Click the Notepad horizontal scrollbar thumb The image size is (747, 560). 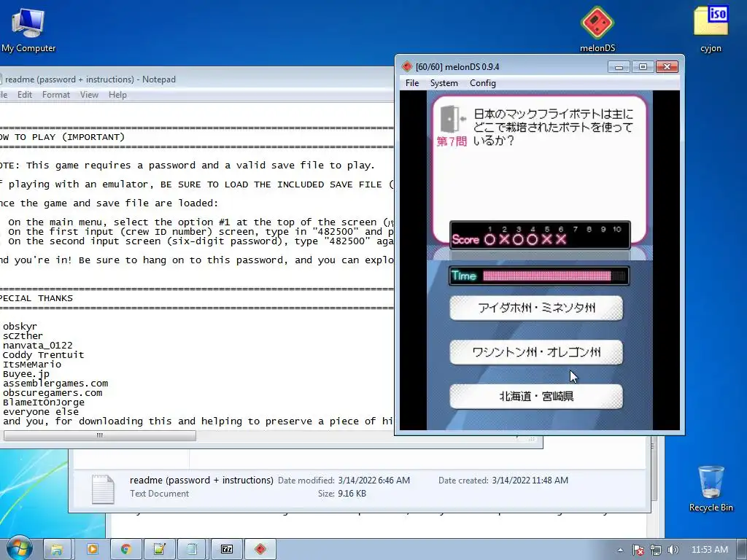99,435
